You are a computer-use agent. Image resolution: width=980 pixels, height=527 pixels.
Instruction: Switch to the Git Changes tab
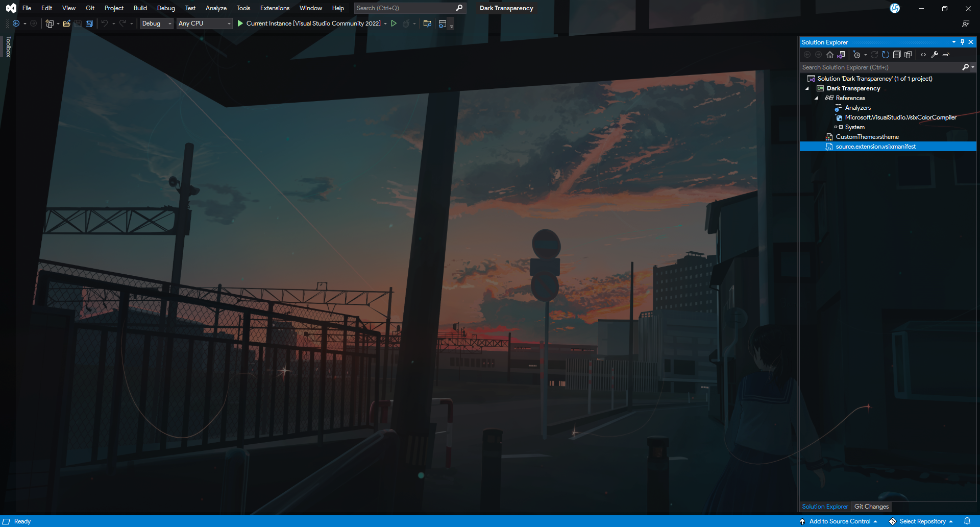(x=871, y=507)
